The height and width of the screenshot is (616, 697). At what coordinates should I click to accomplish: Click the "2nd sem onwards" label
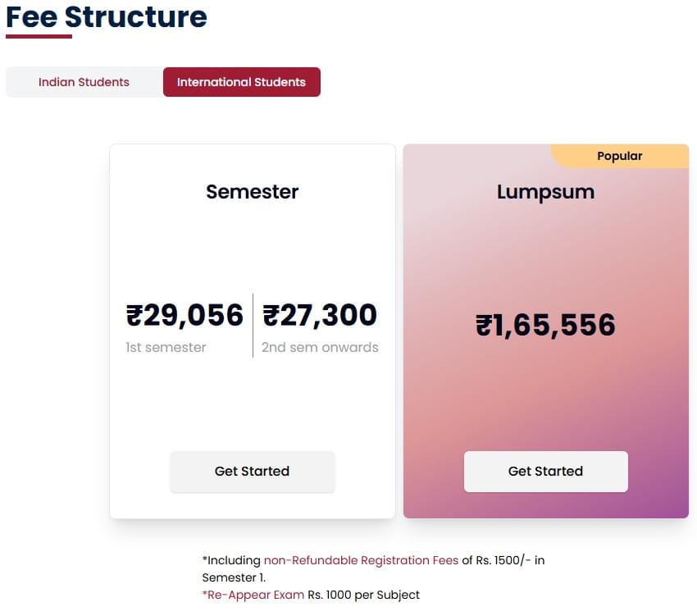coord(320,347)
